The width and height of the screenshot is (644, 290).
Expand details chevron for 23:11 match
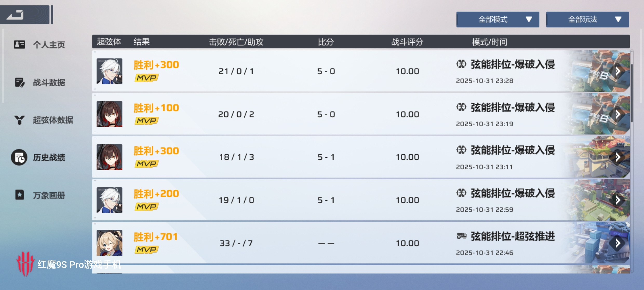[618, 157]
